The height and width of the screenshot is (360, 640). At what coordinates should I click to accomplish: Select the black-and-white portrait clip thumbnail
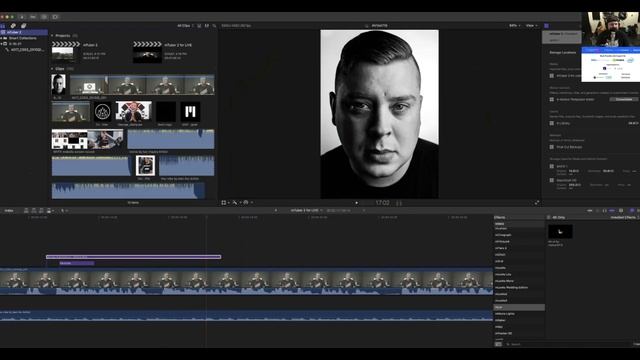[58, 84]
